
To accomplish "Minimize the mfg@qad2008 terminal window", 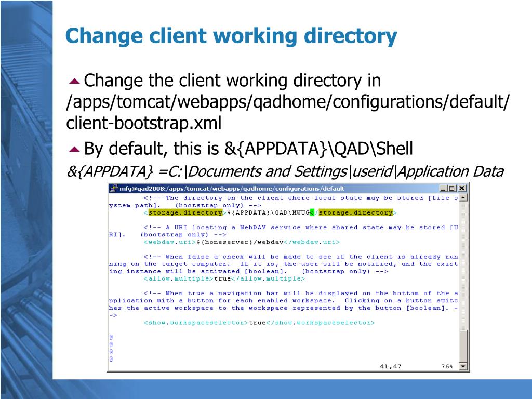I will click(x=443, y=188).
